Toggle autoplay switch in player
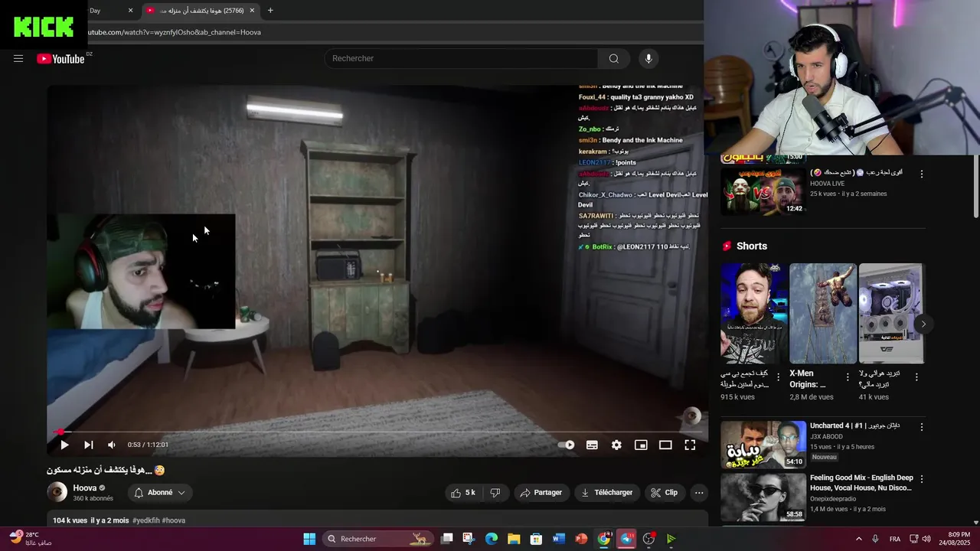 point(567,445)
